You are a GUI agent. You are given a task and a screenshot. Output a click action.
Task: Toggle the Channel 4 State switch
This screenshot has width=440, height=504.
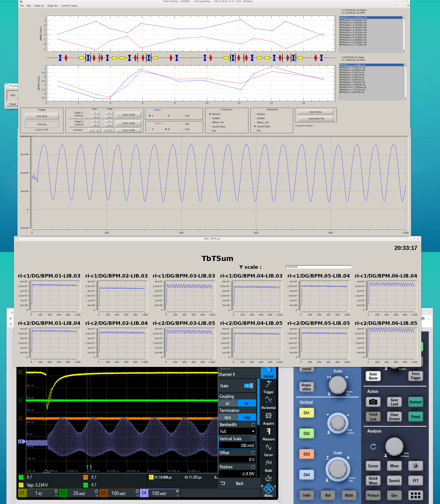click(x=248, y=386)
